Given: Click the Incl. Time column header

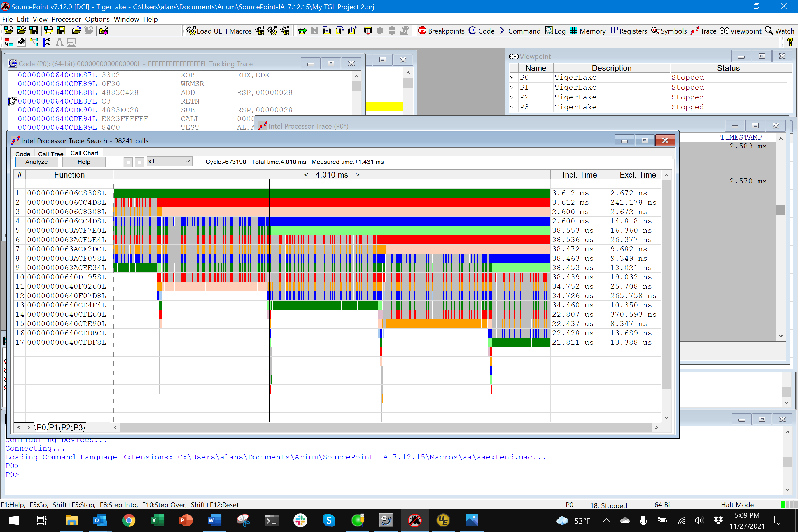Looking at the screenshot, I should pos(580,175).
